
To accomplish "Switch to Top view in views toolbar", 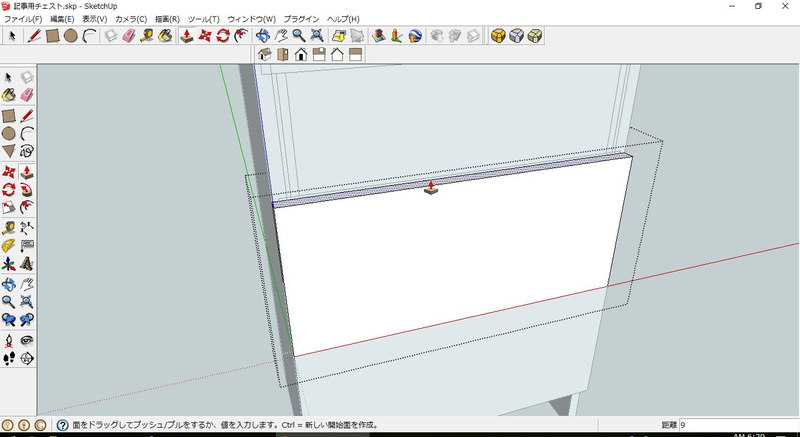I will tap(283, 54).
